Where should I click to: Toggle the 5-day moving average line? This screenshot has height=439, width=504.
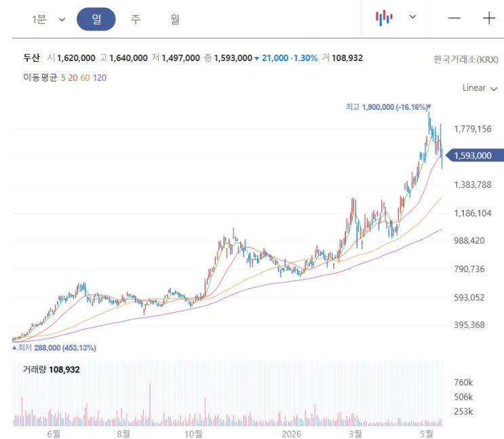pyautogui.click(x=63, y=78)
